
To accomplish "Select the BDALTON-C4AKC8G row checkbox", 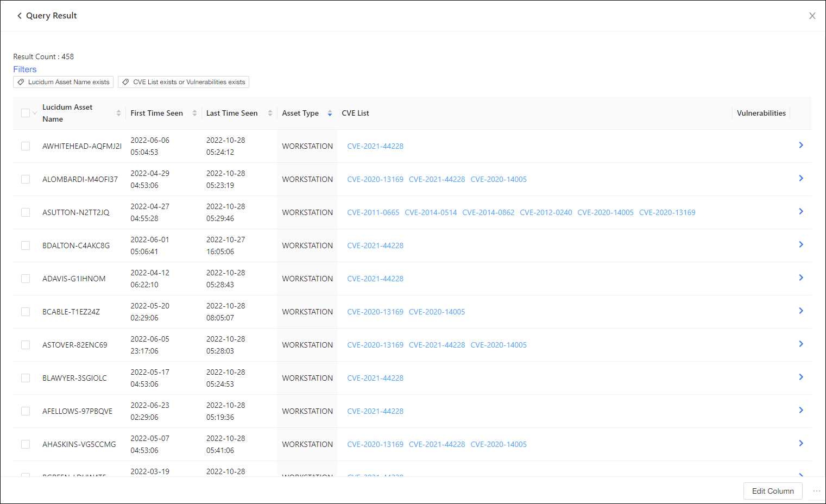I will 26,245.
